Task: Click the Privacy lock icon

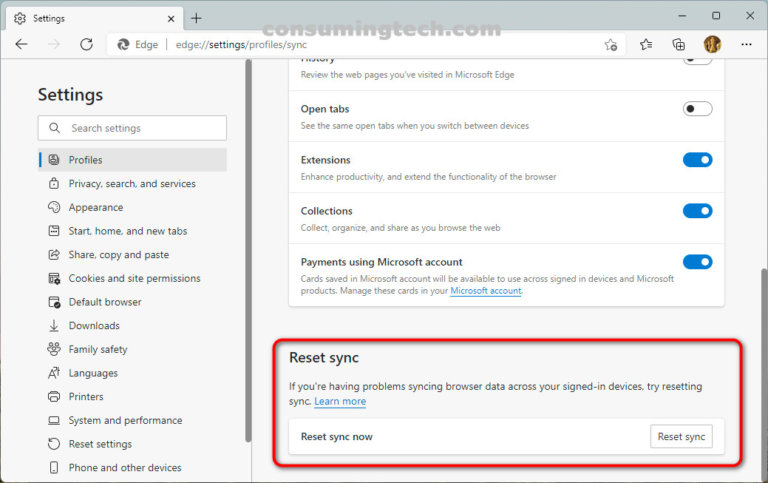Action: [x=54, y=183]
